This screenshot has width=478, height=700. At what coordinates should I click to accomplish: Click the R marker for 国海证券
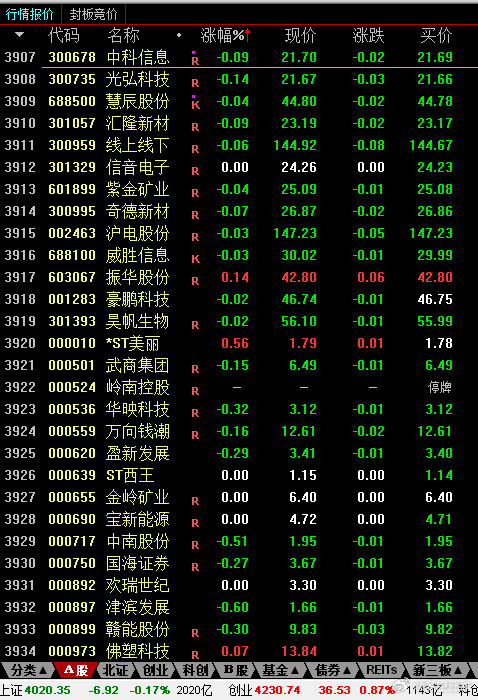coord(195,567)
